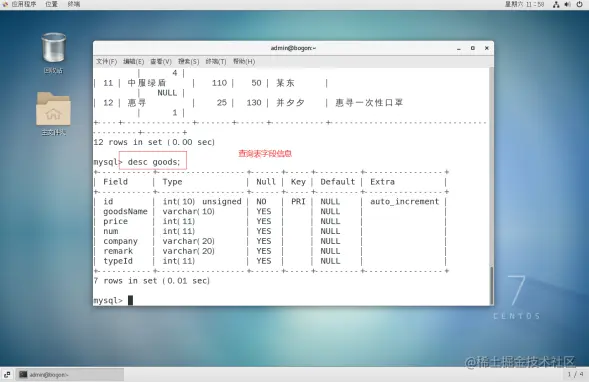Select the admin@bogon taskbar window button

pos(70,374)
